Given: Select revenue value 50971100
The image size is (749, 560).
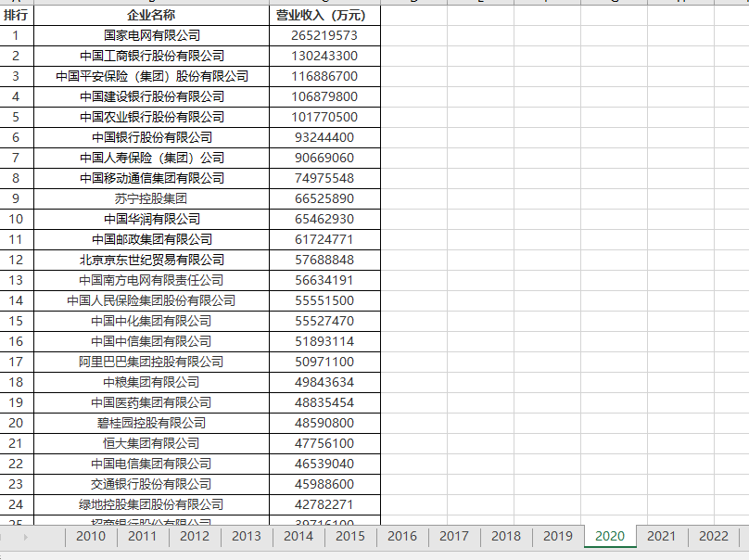Looking at the screenshot, I should click(x=324, y=362).
